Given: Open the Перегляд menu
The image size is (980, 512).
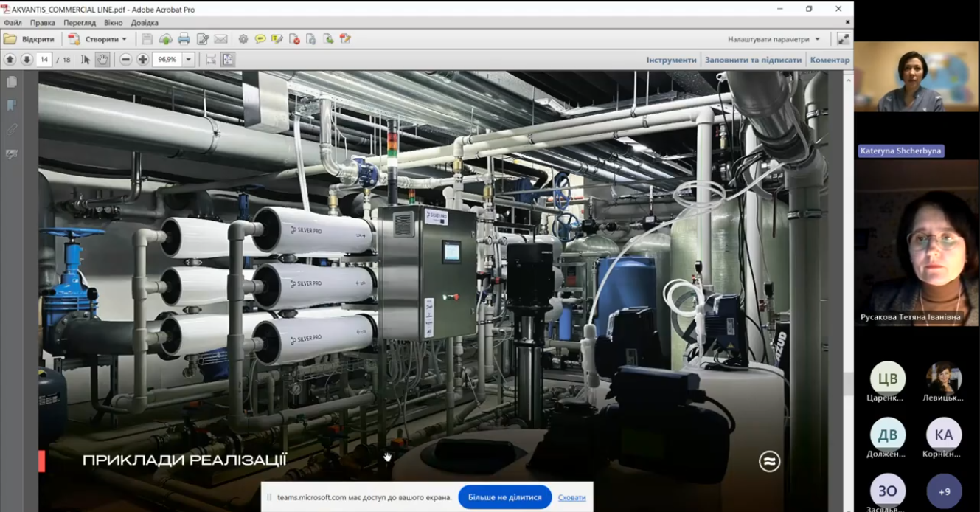Looking at the screenshot, I should (80, 23).
